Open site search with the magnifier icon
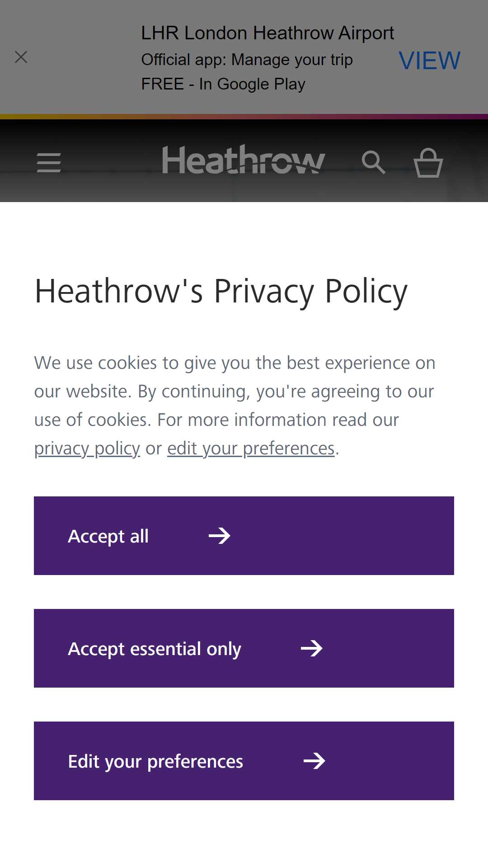This screenshot has width=488, height=868. [374, 162]
